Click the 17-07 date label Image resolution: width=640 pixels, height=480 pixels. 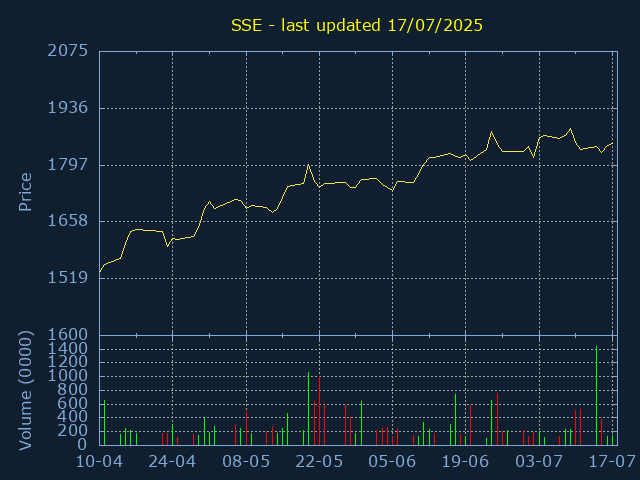pyautogui.click(x=612, y=462)
